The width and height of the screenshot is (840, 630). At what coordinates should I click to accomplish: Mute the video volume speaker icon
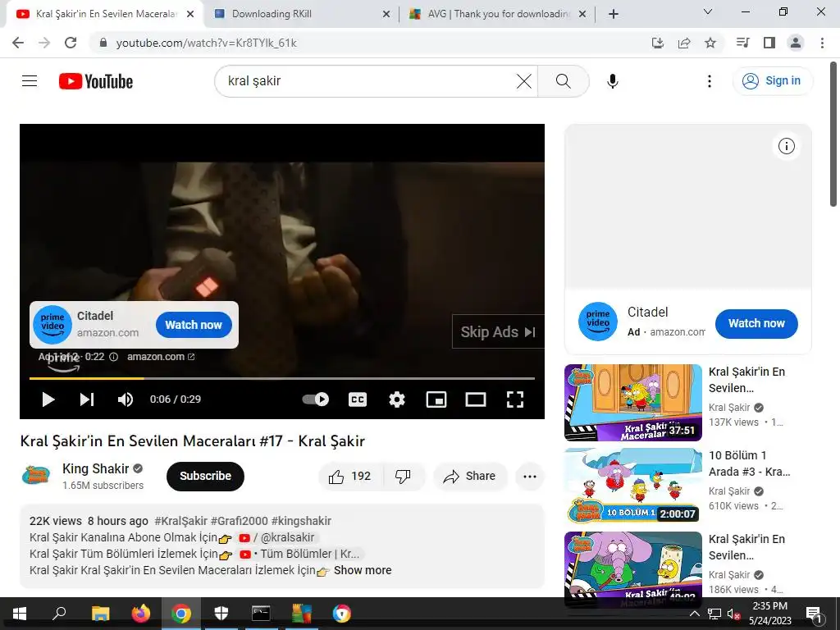pyautogui.click(x=126, y=399)
